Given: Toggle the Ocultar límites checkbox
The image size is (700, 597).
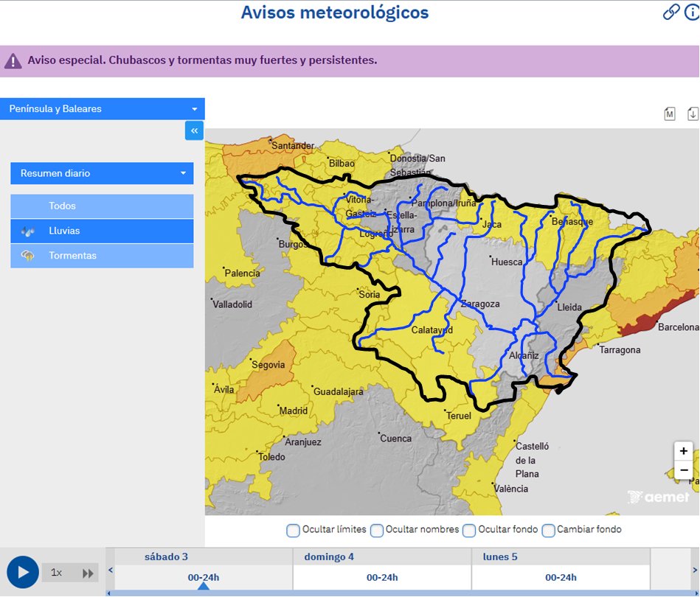Looking at the screenshot, I should [293, 531].
